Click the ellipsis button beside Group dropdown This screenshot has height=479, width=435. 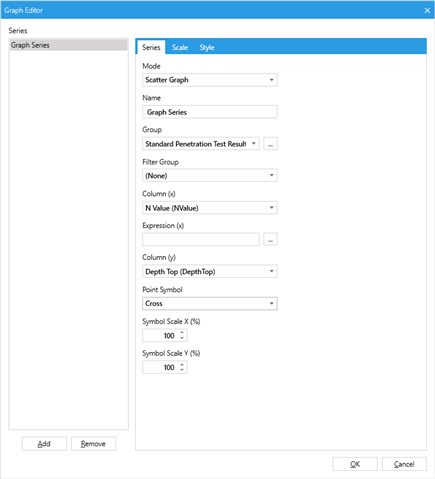click(x=270, y=144)
